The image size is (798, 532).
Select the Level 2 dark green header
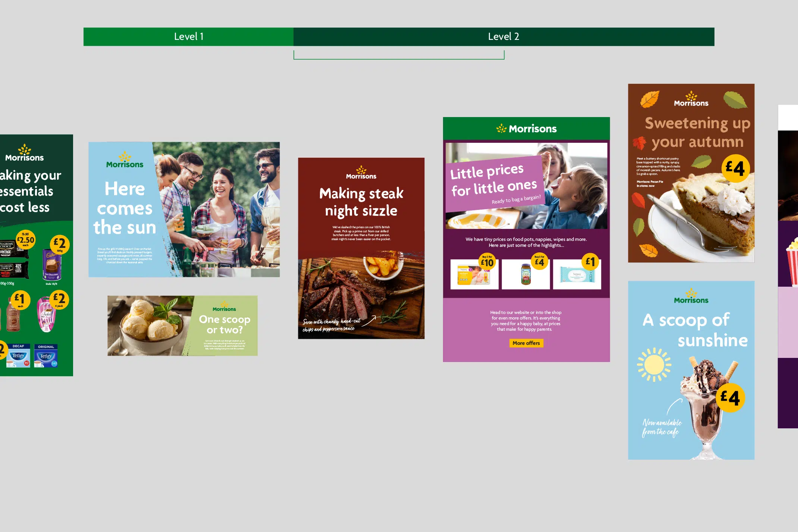503,37
